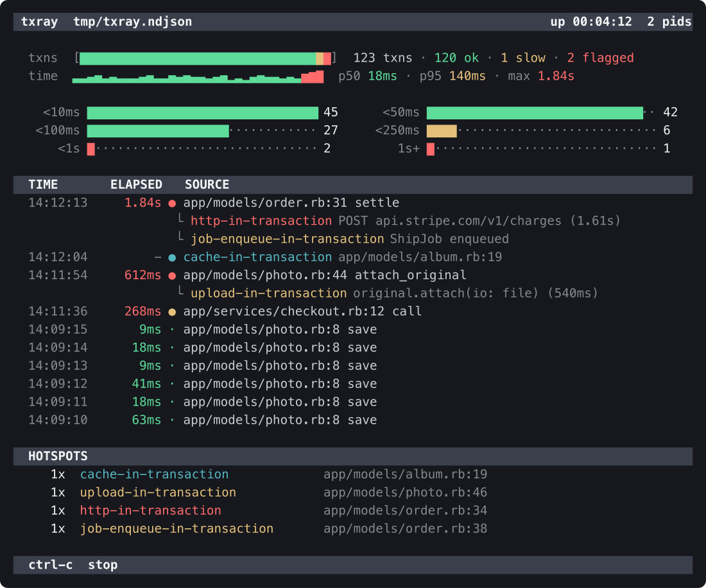Click the yellow <250ms histogram bar
The height and width of the screenshot is (588, 706).
tap(442, 131)
